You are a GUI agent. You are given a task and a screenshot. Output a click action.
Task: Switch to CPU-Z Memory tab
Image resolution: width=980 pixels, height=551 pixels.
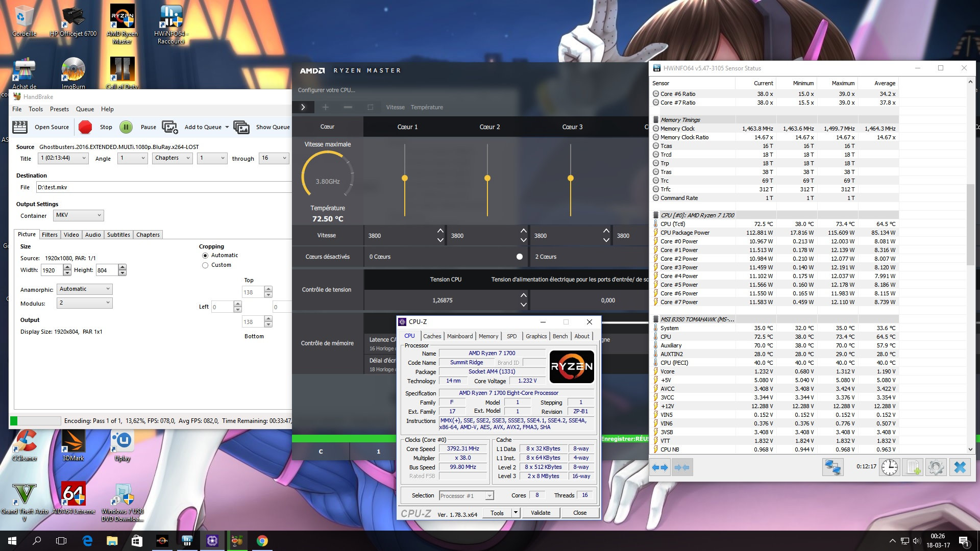coord(488,336)
